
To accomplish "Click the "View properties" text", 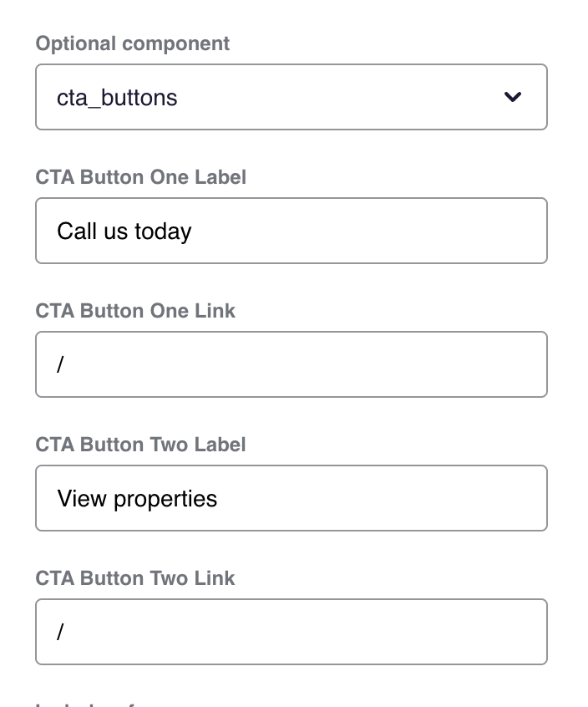I will (x=137, y=499).
